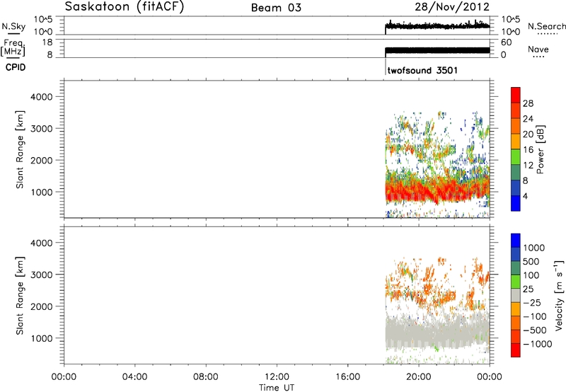Pick the light green 25–100 Velocity segment

click(516, 282)
